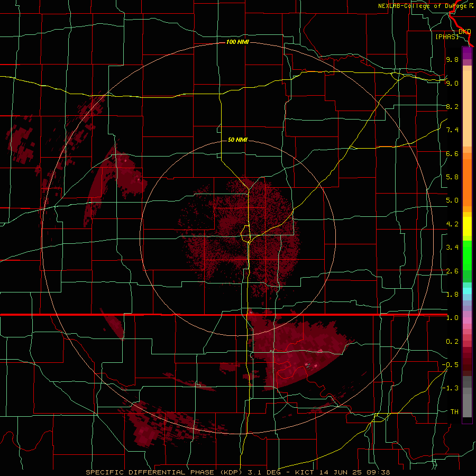The height and width of the screenshot is (476, 476).
Task: Click the 7.4 scale value
Action: [452, 130]
